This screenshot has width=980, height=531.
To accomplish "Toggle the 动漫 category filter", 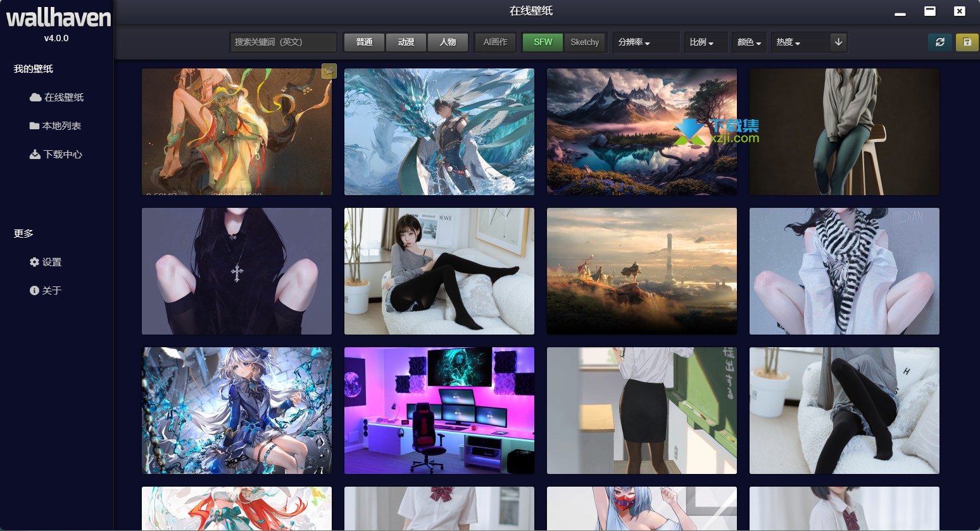I will pyautogui.click(x=406, y=42).
